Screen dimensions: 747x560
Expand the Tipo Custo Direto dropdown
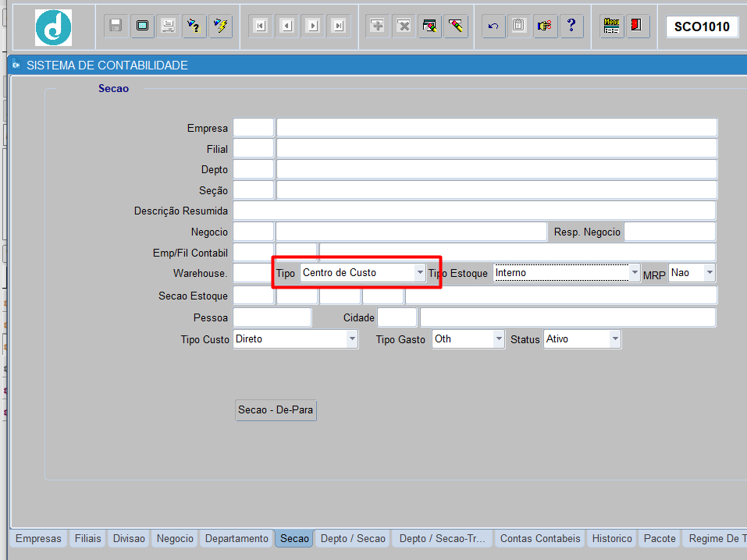click(352, 339)
